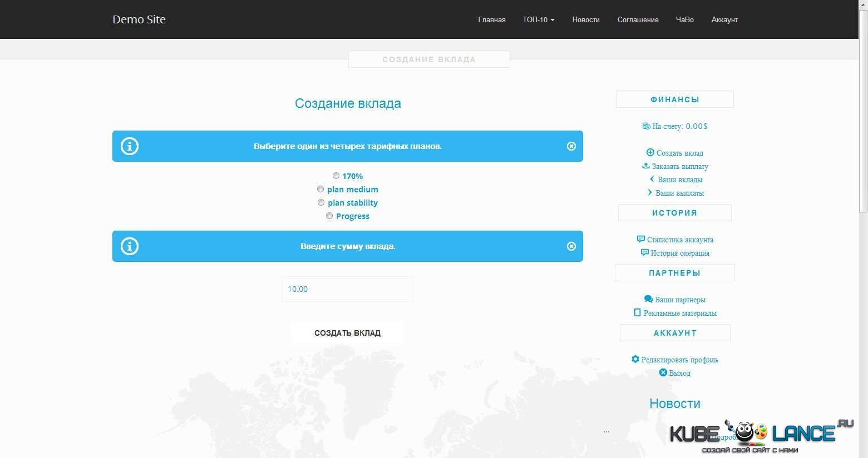Close the deposit amount info banner
868x458 pixels.
click(571, 246)
